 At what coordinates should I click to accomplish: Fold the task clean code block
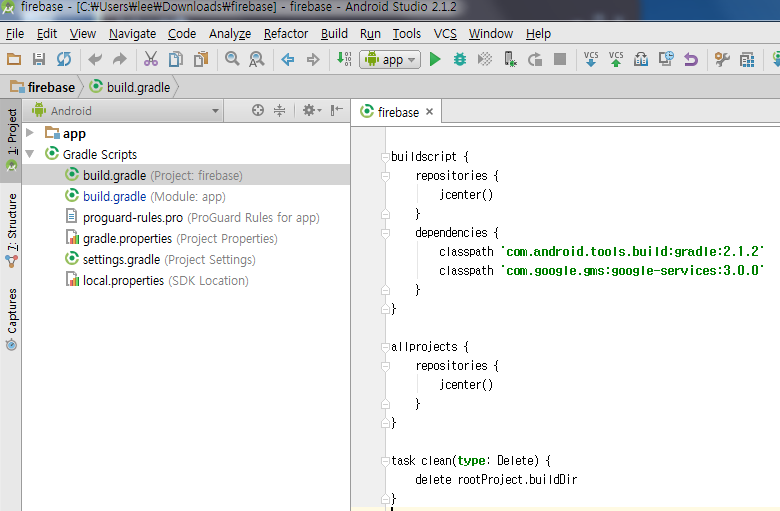[x=385, y=461]
